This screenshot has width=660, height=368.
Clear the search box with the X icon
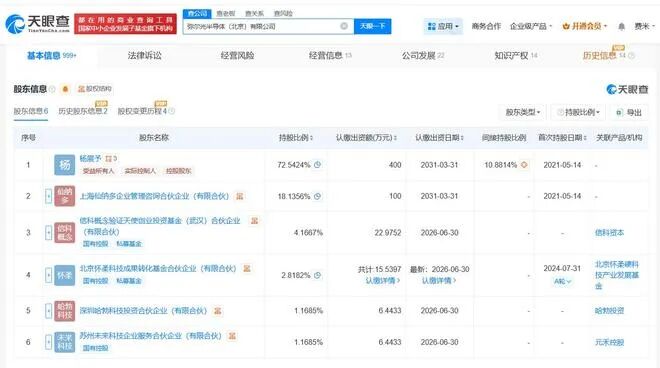click(344, 26)
